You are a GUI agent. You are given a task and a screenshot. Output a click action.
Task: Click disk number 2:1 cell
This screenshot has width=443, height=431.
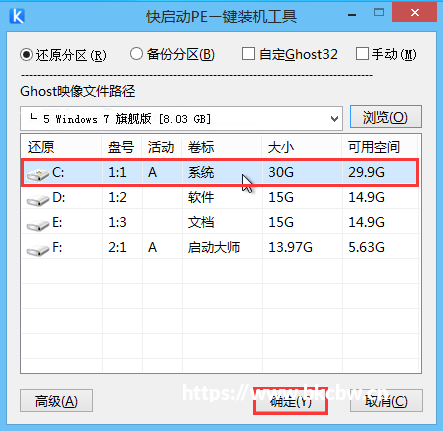(117, 248)
